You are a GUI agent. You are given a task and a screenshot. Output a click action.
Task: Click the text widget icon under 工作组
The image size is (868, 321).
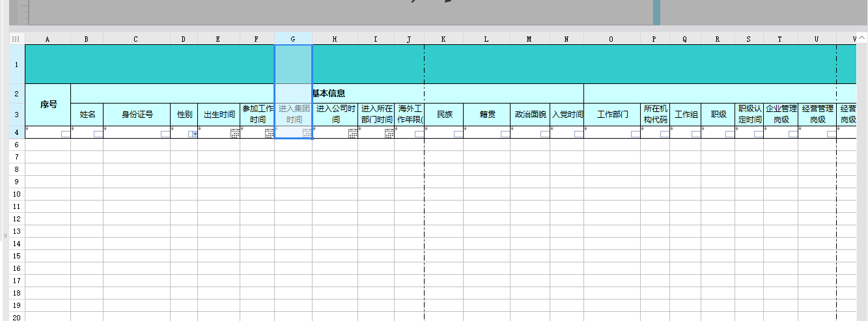coord(696,134)
